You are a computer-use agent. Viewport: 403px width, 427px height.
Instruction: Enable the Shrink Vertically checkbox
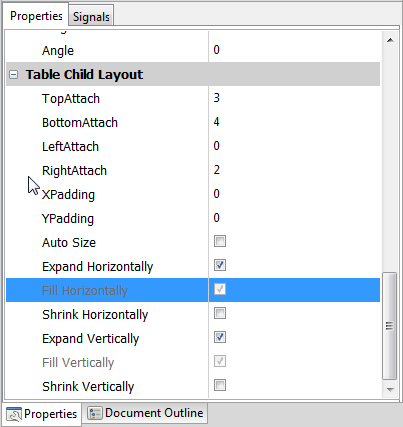click(220, 385)
